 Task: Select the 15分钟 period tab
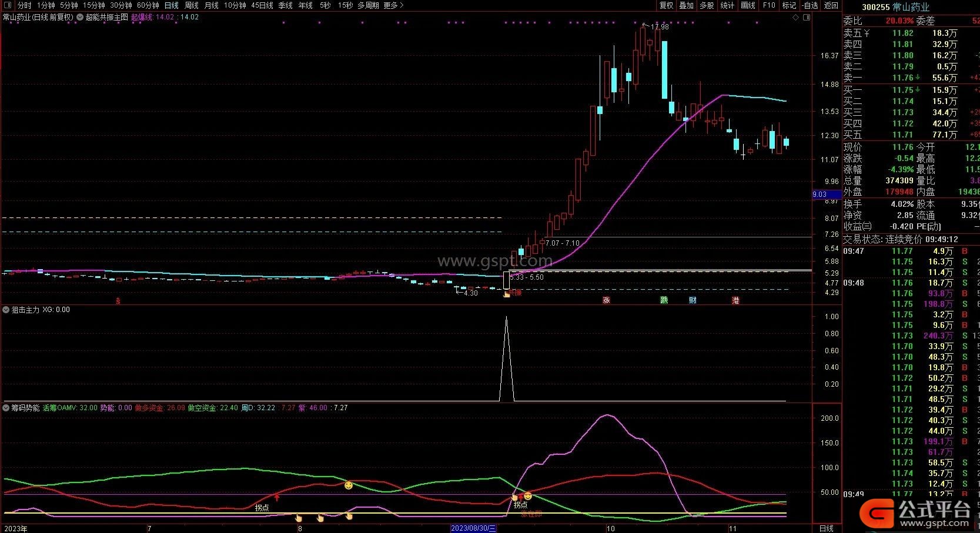pos(93,5)
